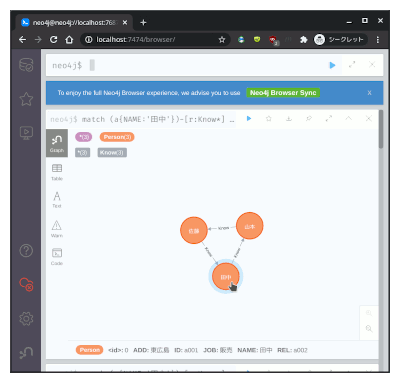Switch to Table view
This screenshot has height=383, width=400.
point(57,172)
